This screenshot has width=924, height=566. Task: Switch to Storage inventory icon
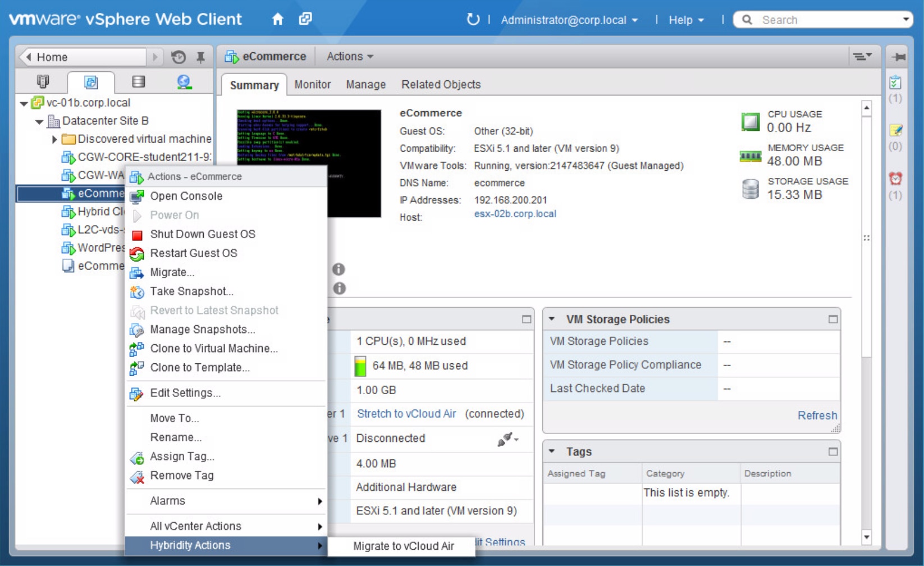coord(138,83)
